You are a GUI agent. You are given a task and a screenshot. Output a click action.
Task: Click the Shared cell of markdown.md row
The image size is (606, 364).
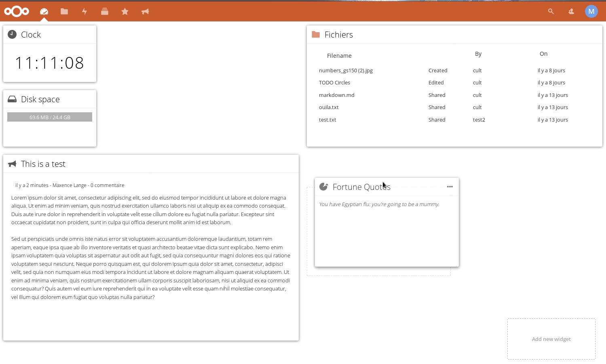437,95
